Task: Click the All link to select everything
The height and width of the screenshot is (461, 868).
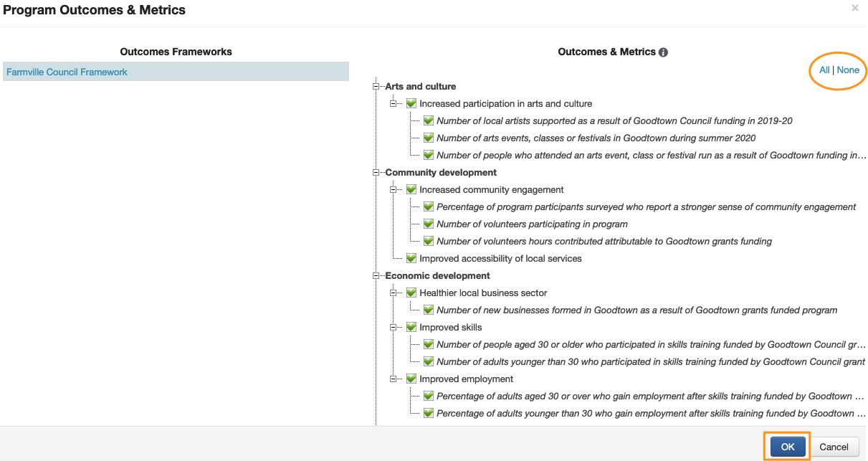Action: (824, 70)
